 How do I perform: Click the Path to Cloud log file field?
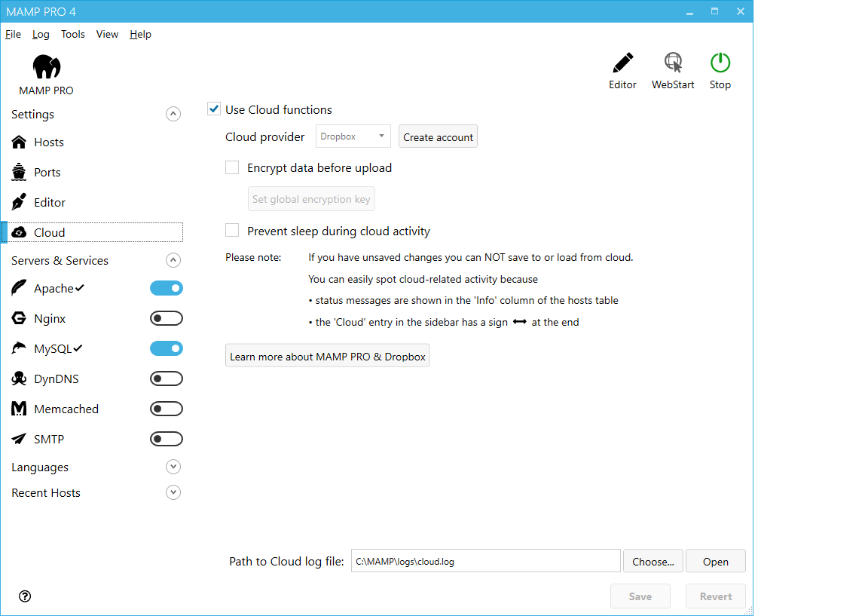pos(485,561)
